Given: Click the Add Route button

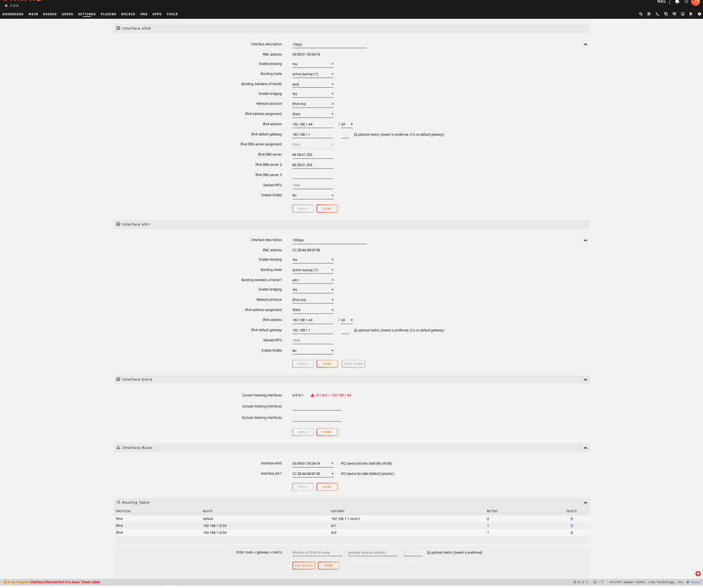Looking at the screenshot, I should (304, 566).
